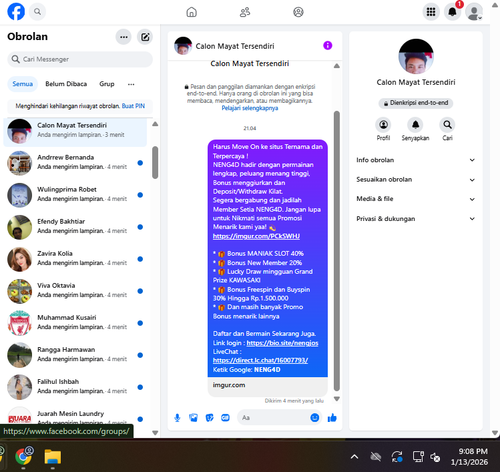Open the profile circle icon in top navigation
The width and height of the screenshot is (500, 472).
click(298, 12)
